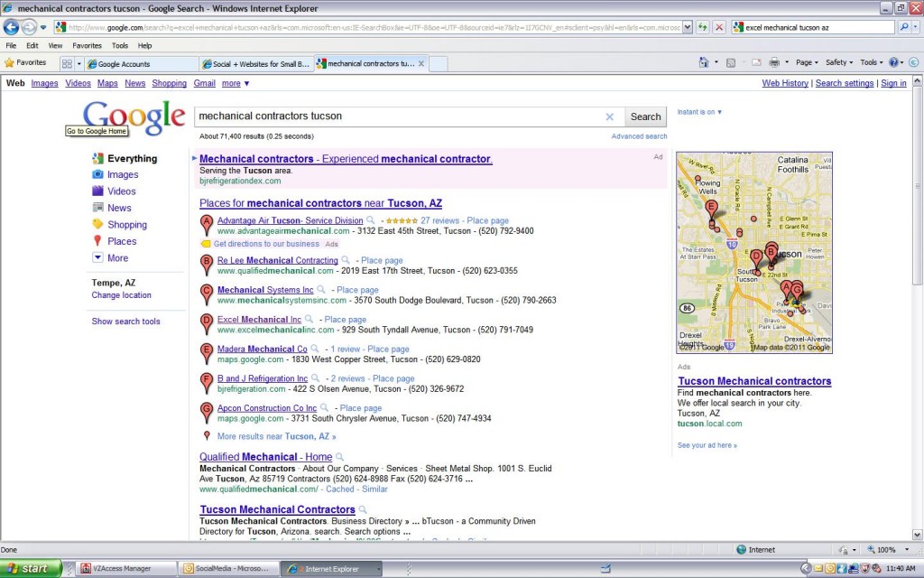Clear the Google search box with the X
This screenshot has height=578, width=924.
pyautogui.click(x=610, y=117)
